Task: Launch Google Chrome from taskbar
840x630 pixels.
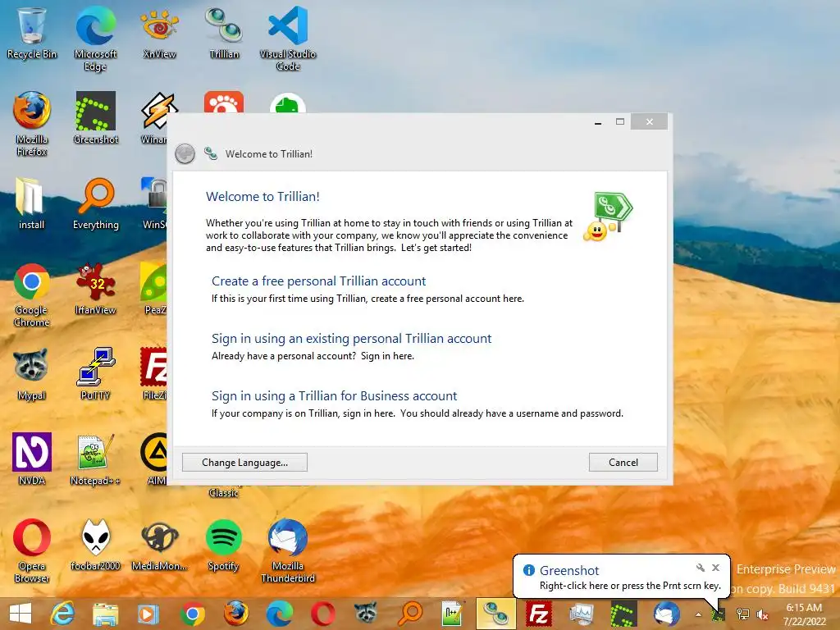Action: pyautogui.click(x=192, y=614)
